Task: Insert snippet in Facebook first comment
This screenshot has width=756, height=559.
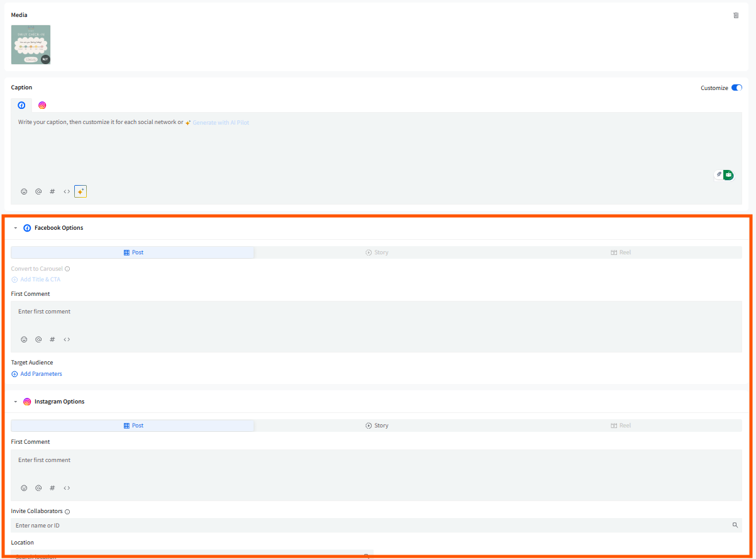Action: coord(67,339)
